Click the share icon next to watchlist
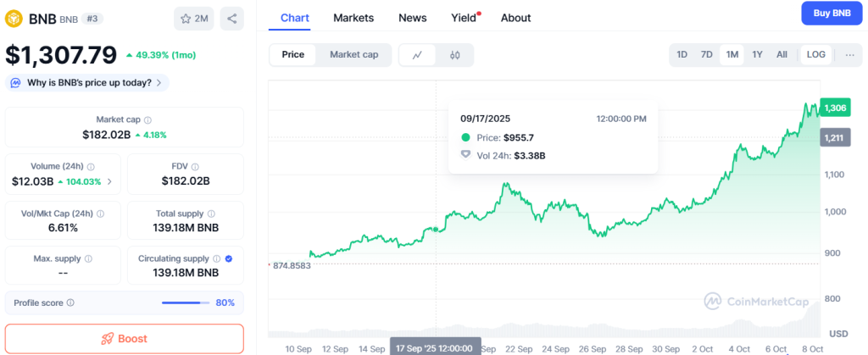 [232, 18]
